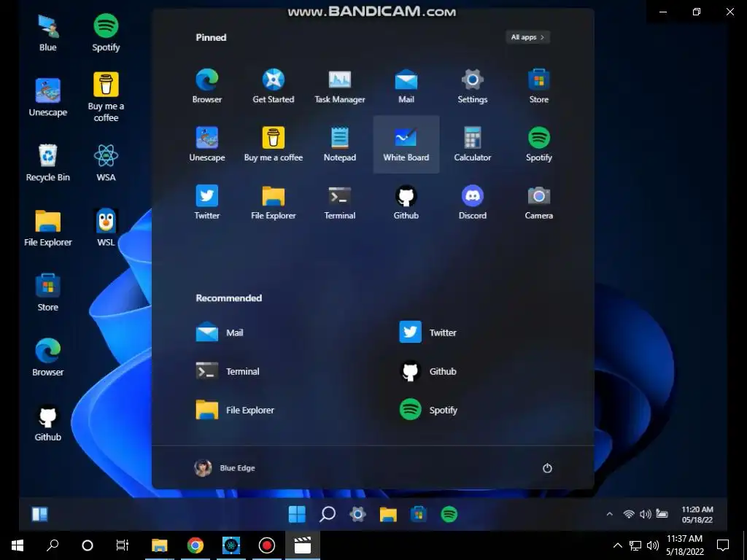Viewport: 747px width, 560px height.
Task: Open Notepad from pinned apps
Action: pyautogui.click(x=340, y=144)
